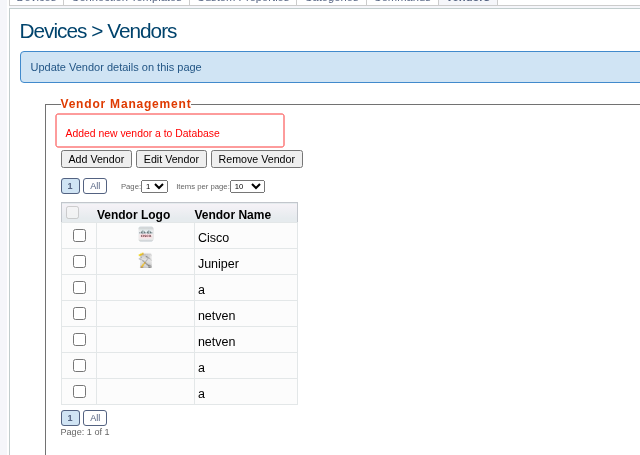Go to page 1 using pager below table
Viewport: 640px width, 455px height.
(70, 418)
